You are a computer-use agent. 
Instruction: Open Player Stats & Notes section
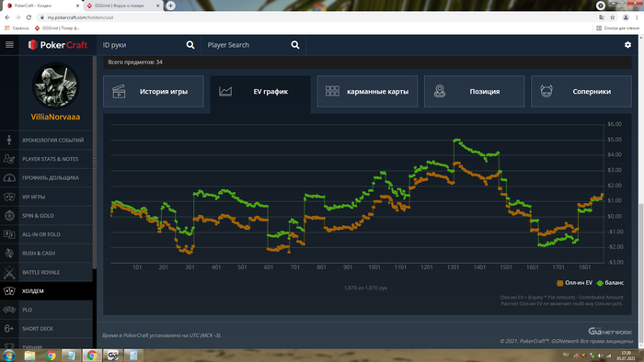point(46,159)
